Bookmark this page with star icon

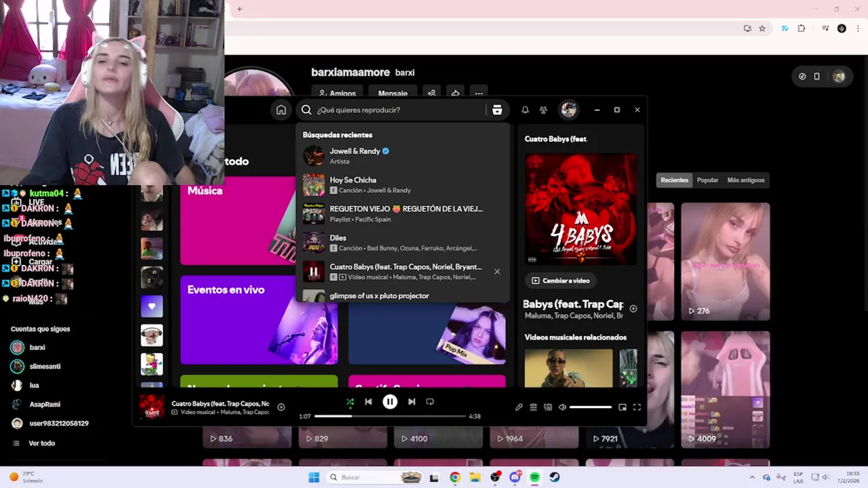tap(762, 28)
